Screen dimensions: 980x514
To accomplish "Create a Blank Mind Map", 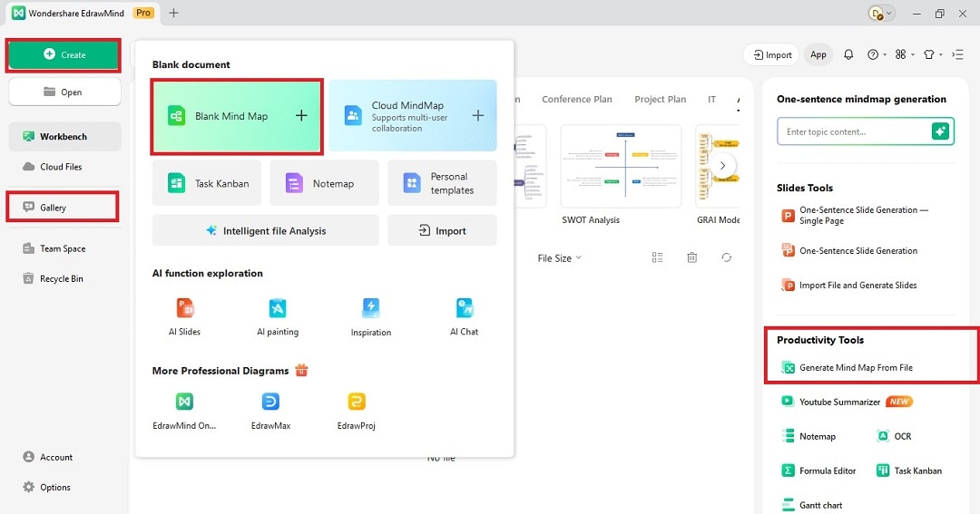I will coord(237,116).
